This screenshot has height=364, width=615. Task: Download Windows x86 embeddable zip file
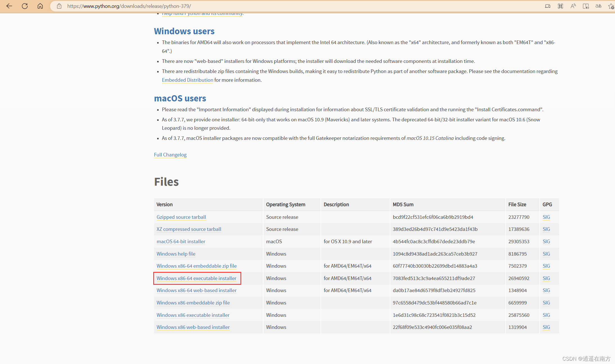click(193, 303)
